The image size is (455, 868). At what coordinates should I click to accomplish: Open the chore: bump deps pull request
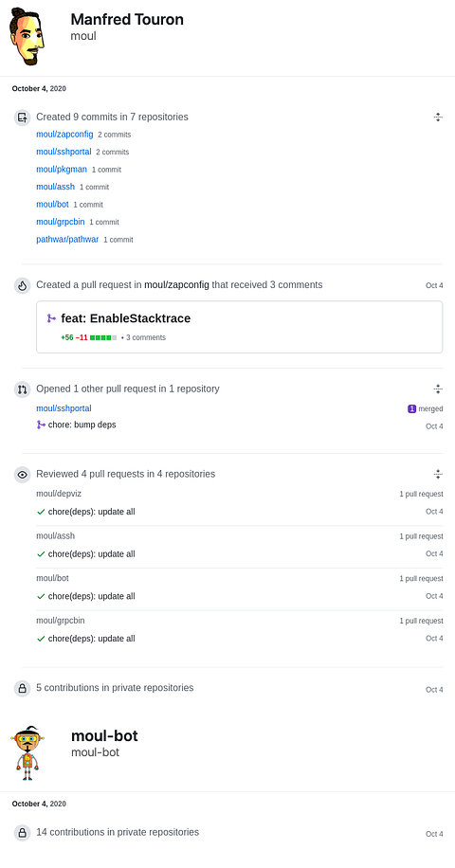(x=82, y=425)
